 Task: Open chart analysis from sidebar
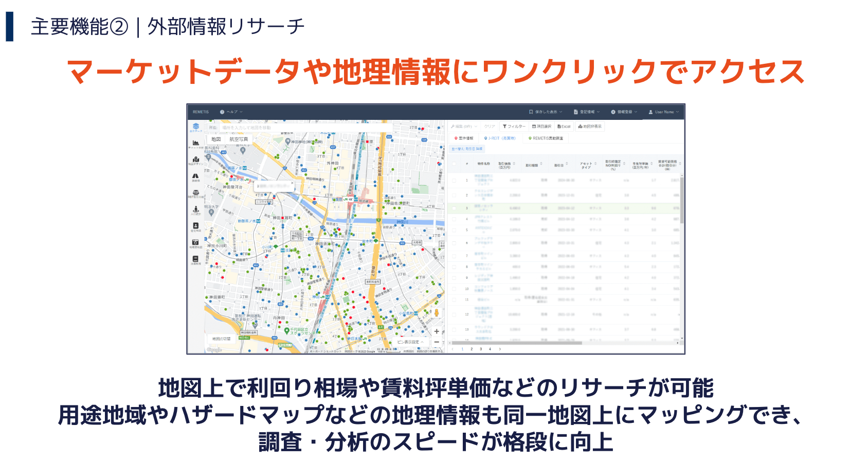[196, 144]
